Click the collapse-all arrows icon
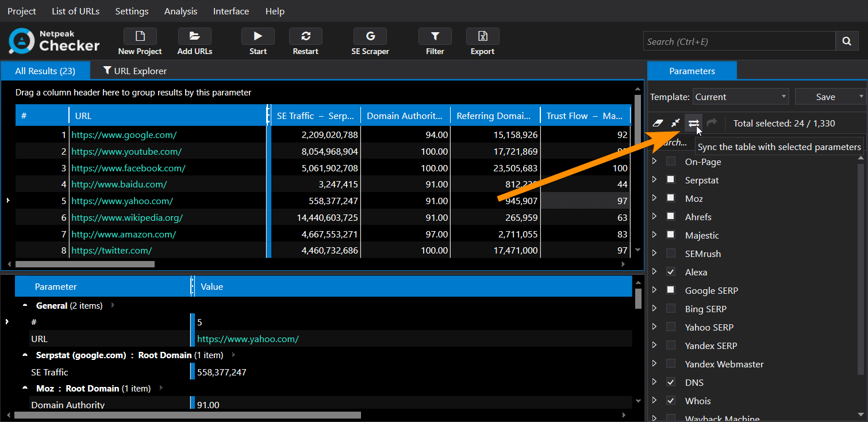 (x=676, y=123)
